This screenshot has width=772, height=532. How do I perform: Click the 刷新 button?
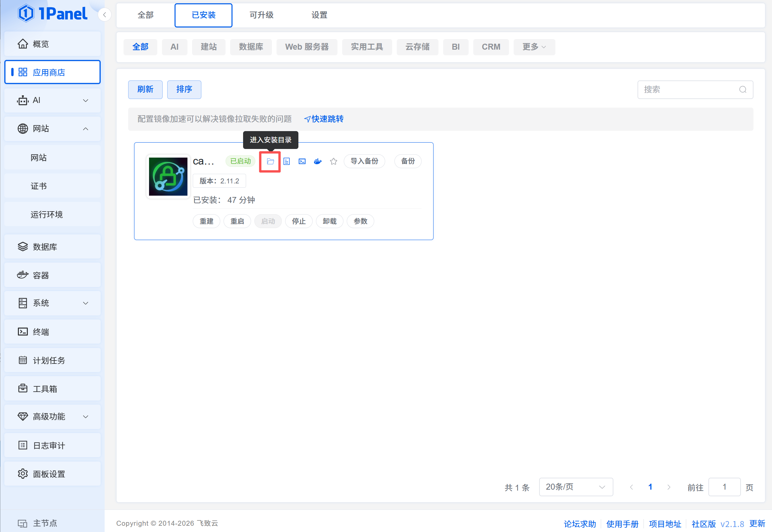[145, 89]
